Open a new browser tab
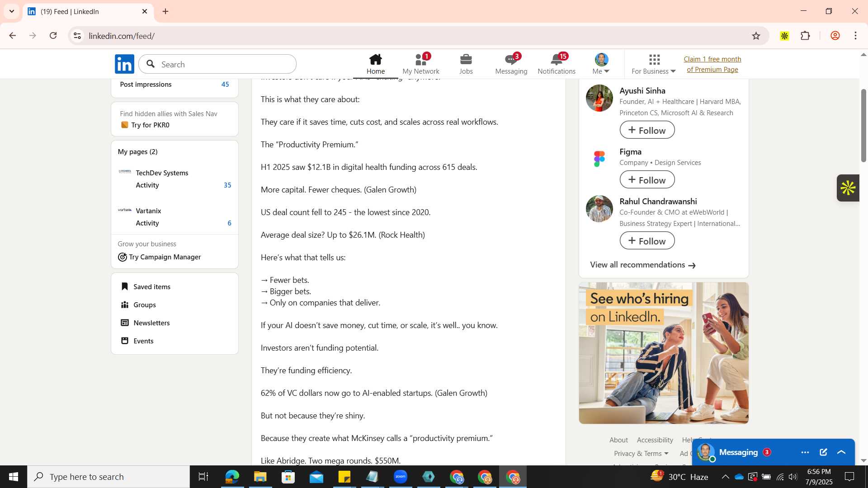 pos(165,11)
